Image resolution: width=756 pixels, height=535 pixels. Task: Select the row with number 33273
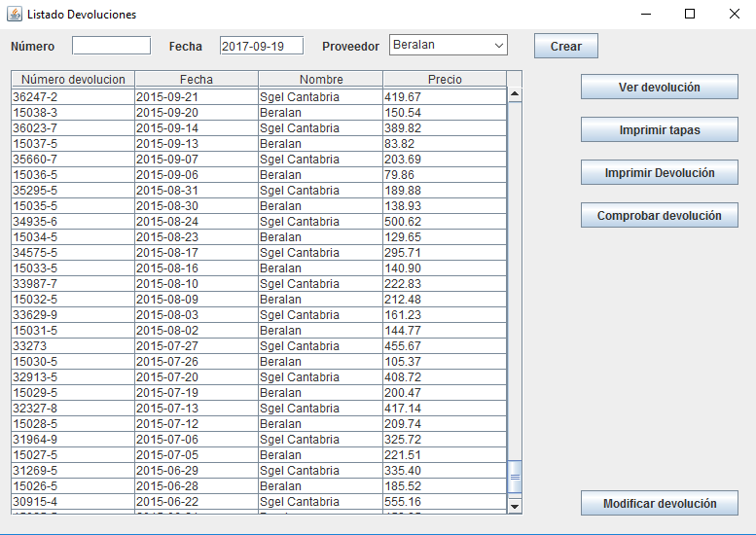click(73, 346)
